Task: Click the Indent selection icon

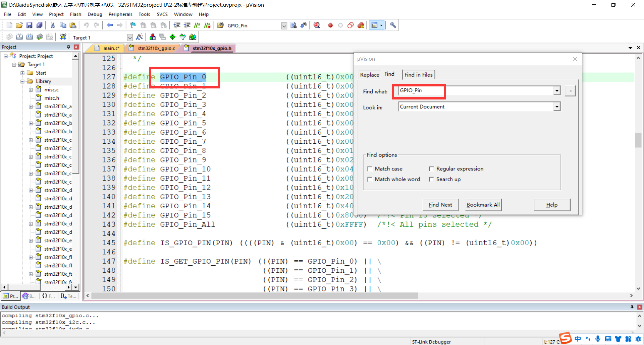Action: pos(177,25)
